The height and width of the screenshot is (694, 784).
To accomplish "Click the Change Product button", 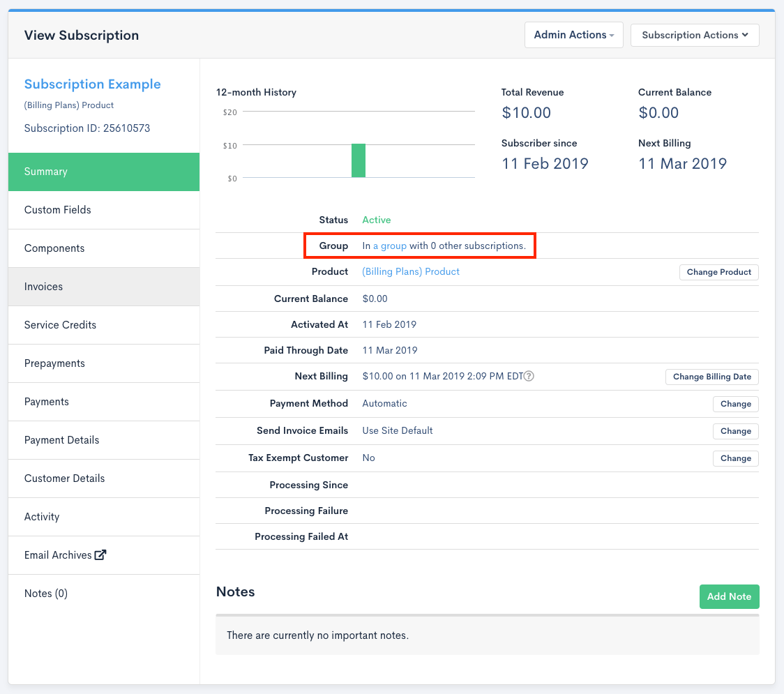I will click(718, 272).
